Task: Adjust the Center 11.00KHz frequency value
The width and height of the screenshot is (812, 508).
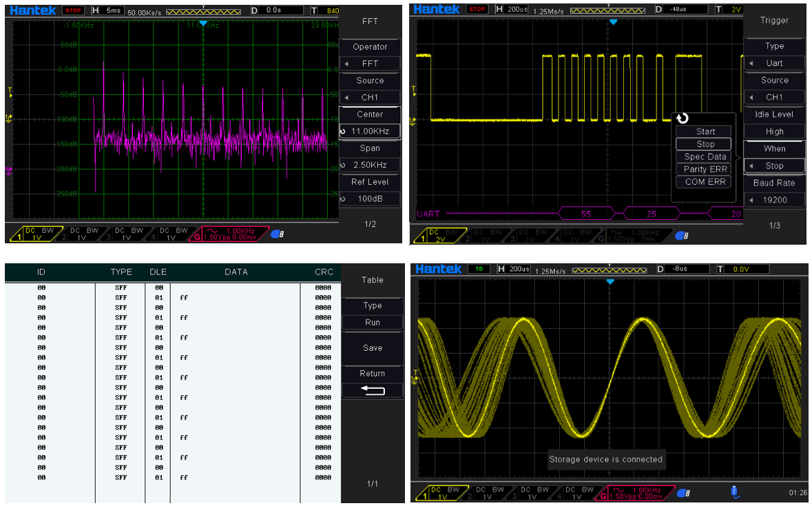Action: click(x=370, y=131)
